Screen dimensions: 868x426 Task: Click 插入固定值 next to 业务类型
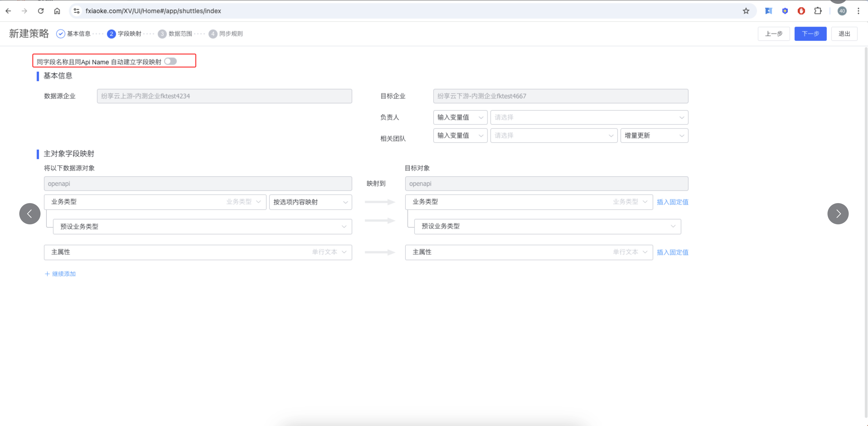tap(672, 202)
